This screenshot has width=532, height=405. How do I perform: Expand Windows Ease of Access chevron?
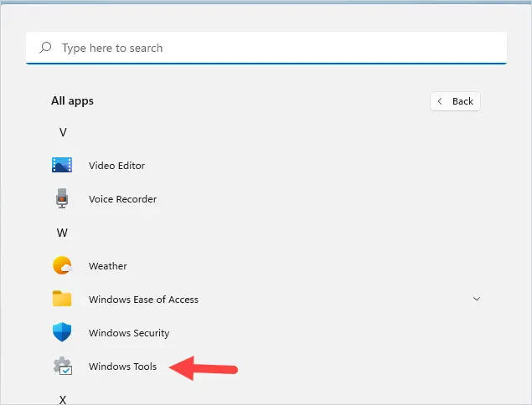tap(477, 299)
